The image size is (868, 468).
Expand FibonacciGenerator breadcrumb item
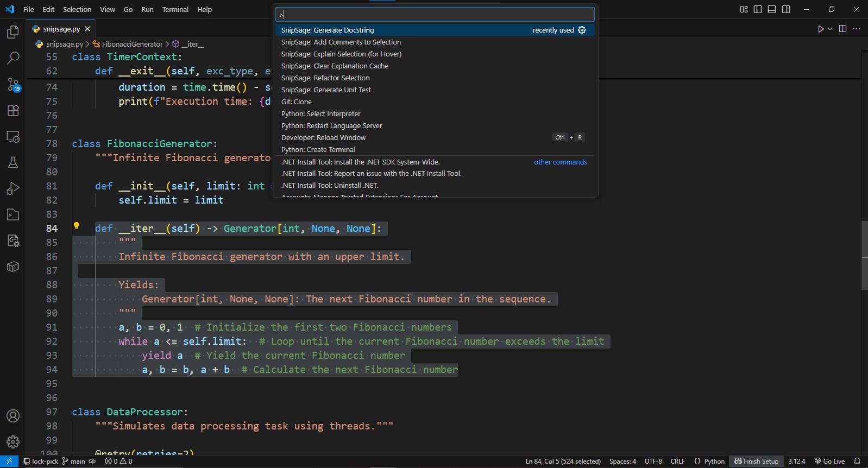132,44
